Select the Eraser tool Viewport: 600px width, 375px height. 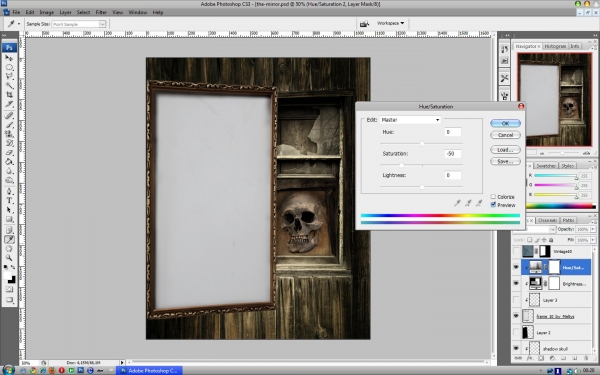point(9,152)
